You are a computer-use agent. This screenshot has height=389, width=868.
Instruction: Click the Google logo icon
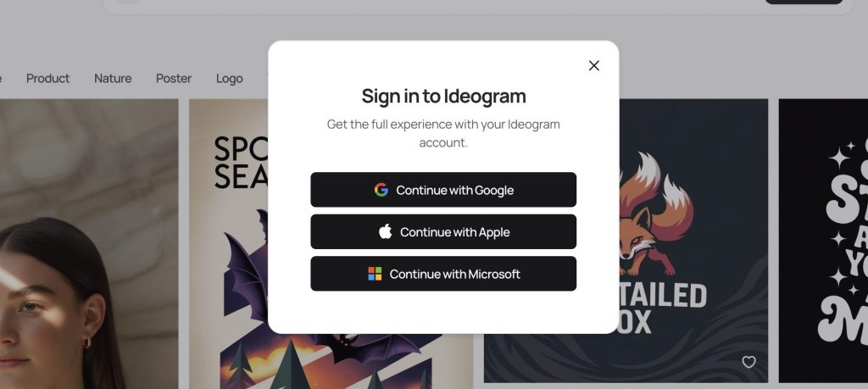coord(381,190)
